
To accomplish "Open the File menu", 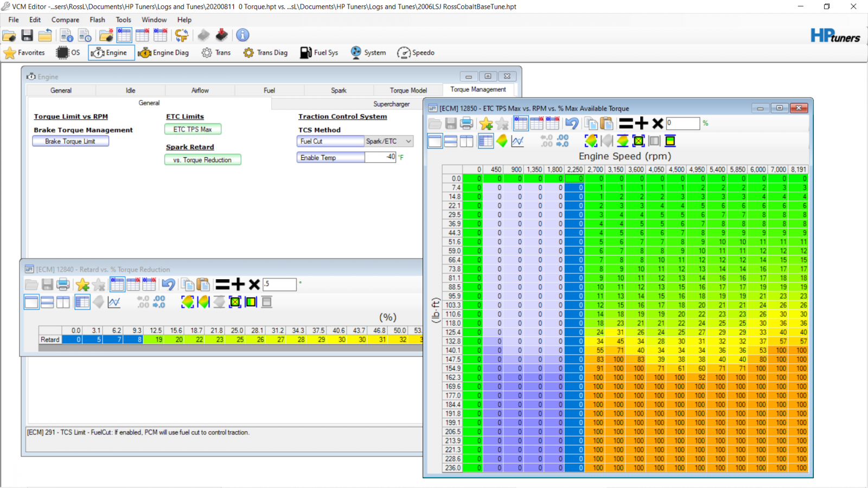I will point(14,20).
